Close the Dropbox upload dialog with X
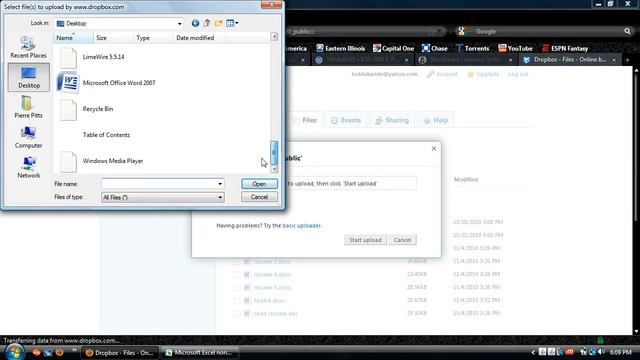This screenshot has width=640, height=360. pos(434,149)
